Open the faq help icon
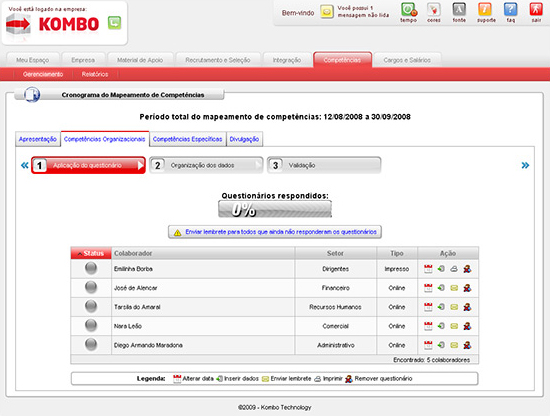Image resolution: width=550 pixels, height=416 pixels. coord(511,10)
